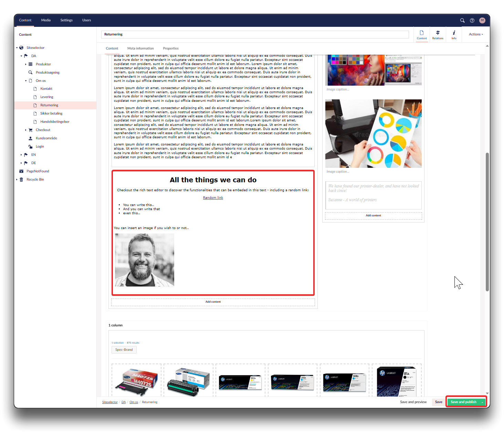
Task: Expand the Produkter tree node
Action: coord(25,64)
